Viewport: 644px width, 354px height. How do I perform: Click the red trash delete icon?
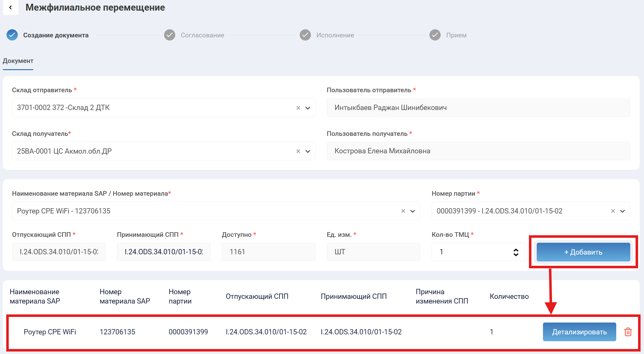pyautogui.click(x=628, y=332)
